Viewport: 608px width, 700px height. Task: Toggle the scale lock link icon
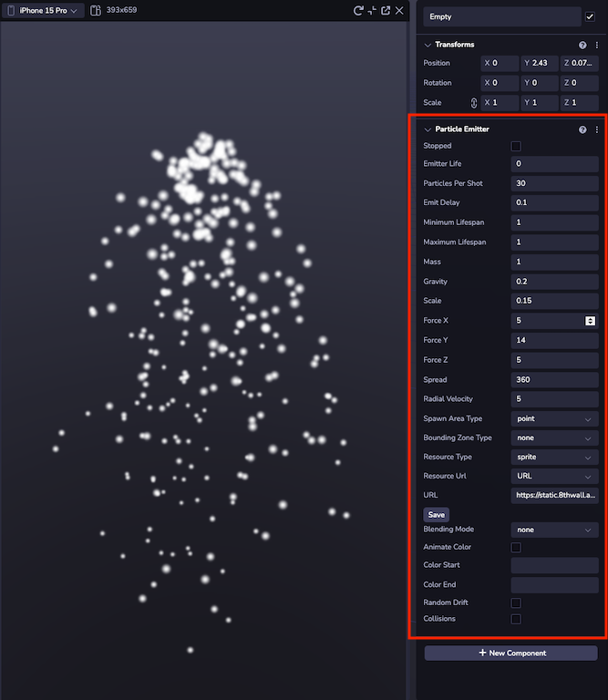(x=474, y=103)
